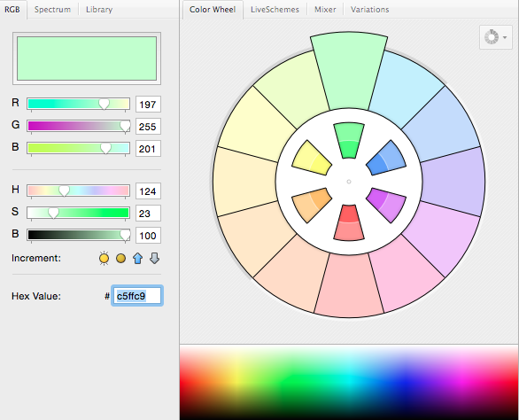Click the Hue slider track

click(78, 191)
